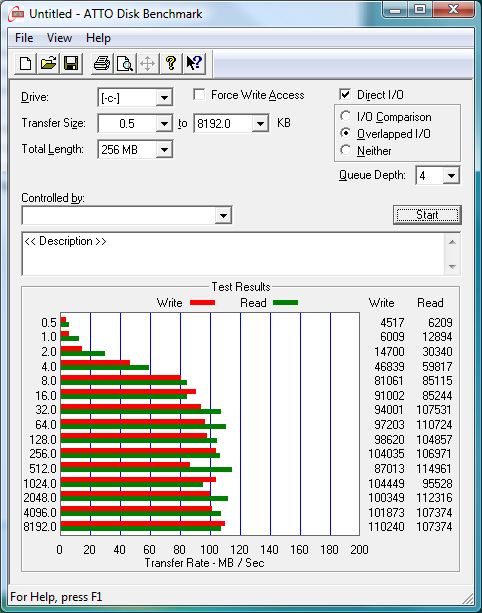Click the green read bar for 512.0
The image size is (482, 613).
146,470
